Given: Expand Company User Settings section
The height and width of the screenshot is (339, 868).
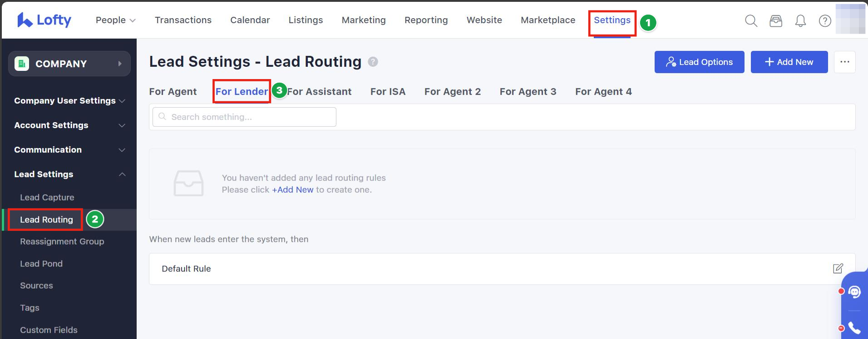Looking at the screenshot, I should click(69, 101).
